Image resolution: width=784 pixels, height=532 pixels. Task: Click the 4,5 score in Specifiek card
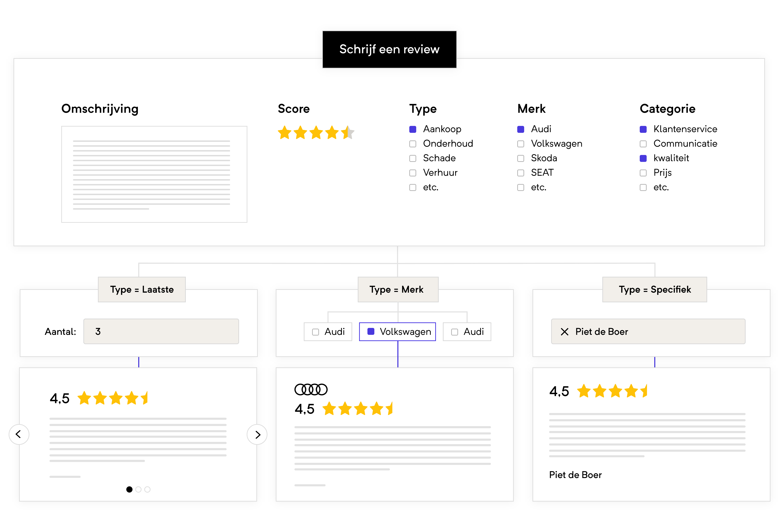559,391
